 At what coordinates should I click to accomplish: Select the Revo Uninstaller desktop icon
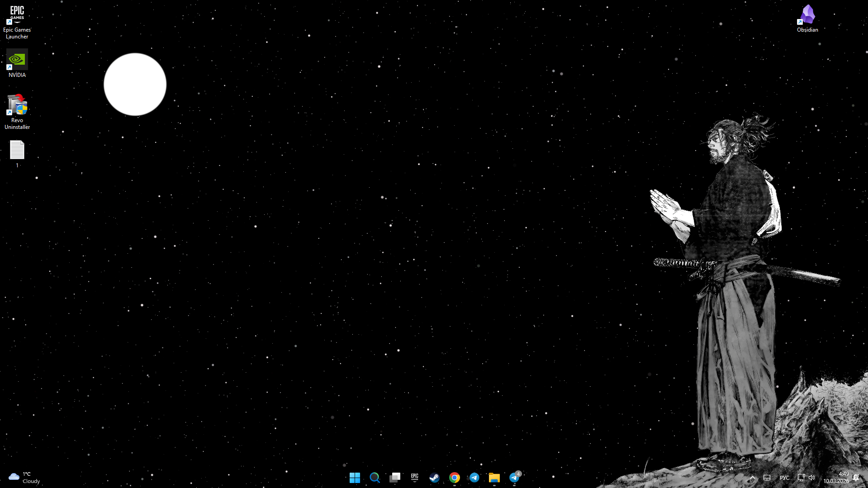17,112
